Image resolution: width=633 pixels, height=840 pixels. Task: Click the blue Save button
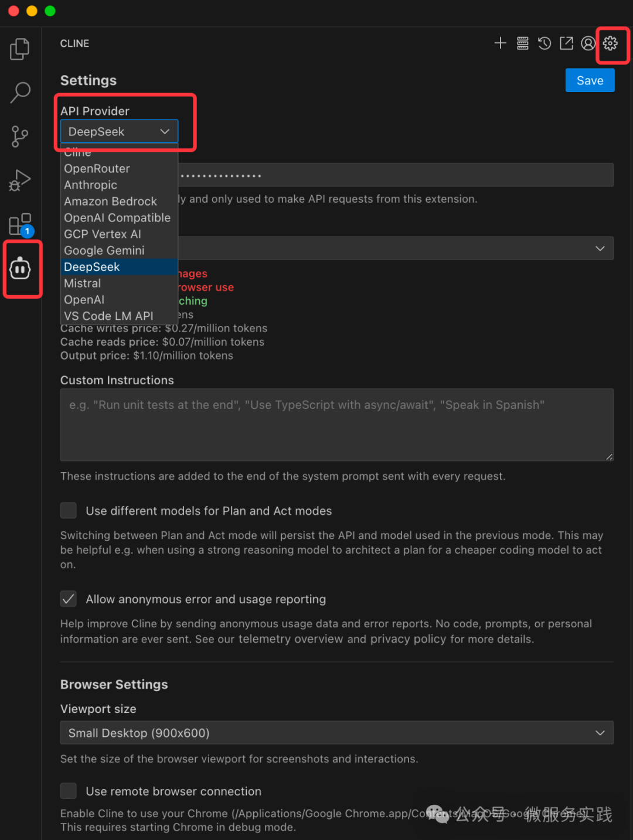tap(590, 80)
